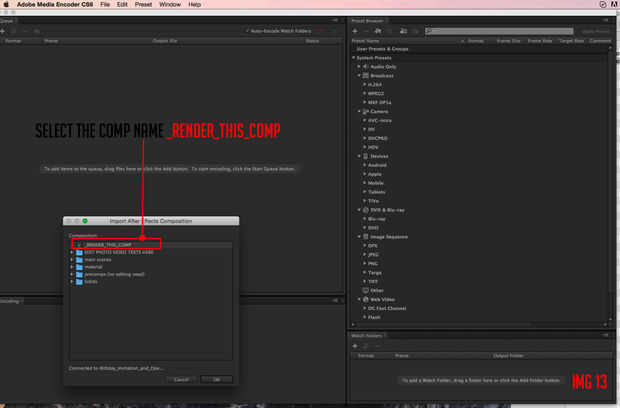The image size is (620, 408).
Task: Open the Edit menu
Action: tap(122, 4)
